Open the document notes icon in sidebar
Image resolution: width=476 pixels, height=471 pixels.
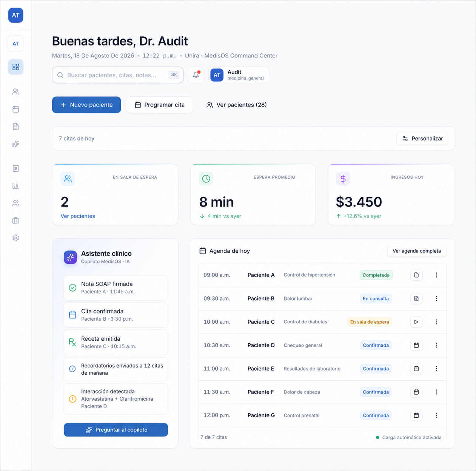pyautogui.click(x=15, y=127)
